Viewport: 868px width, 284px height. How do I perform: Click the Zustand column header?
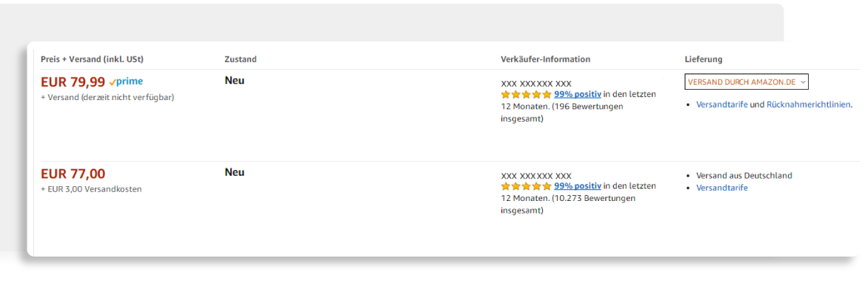tap(241, 59)
